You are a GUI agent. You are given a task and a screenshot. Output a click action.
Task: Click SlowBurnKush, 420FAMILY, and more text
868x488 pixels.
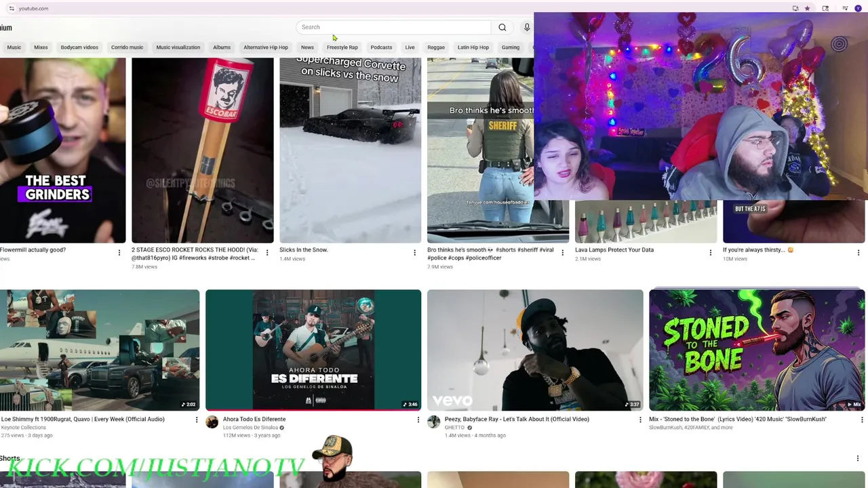click(690, 428)
